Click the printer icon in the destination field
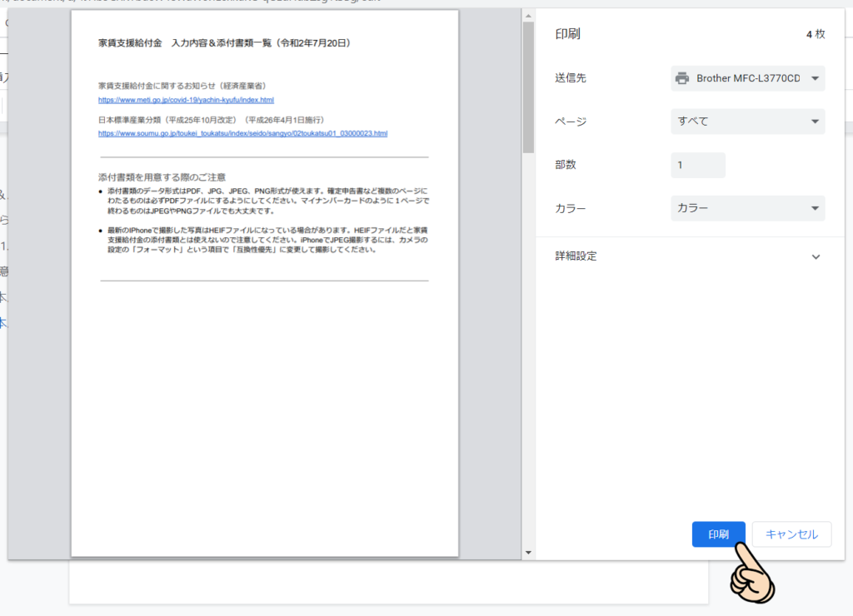The height and width of the screenshot is (616, 853). [x=683, y=78]
